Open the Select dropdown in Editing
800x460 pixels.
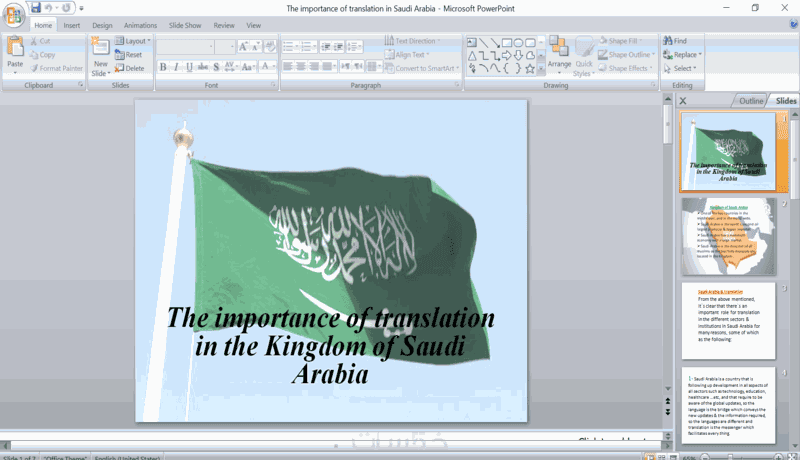tap(680, 68)
